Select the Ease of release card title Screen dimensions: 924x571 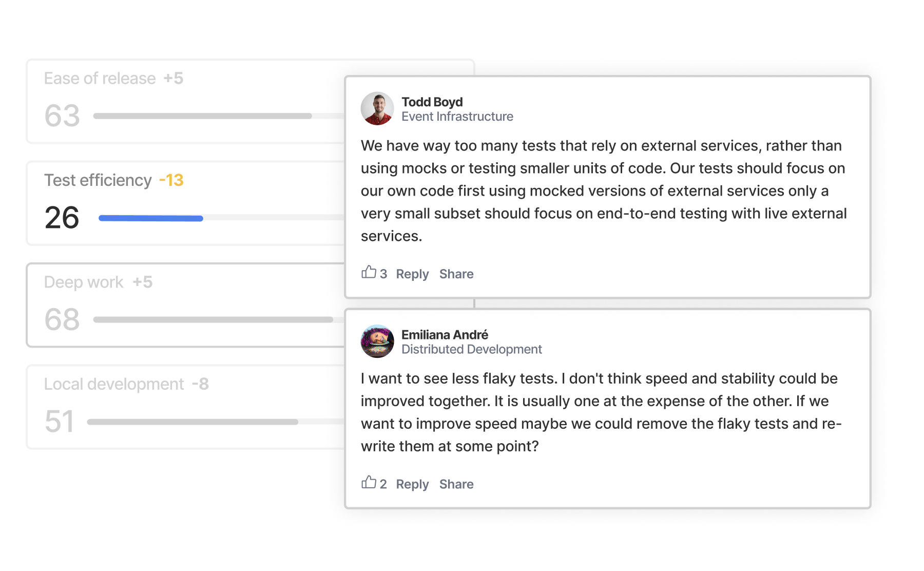pyautogui.click(x=100, y=79)
